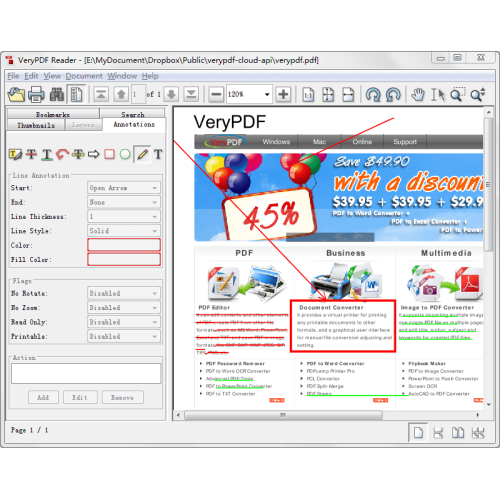The width and height of the screenshot is (500, 500).
Task: Rotate page counterclockwise icon
Action: [x=393, y=95]
